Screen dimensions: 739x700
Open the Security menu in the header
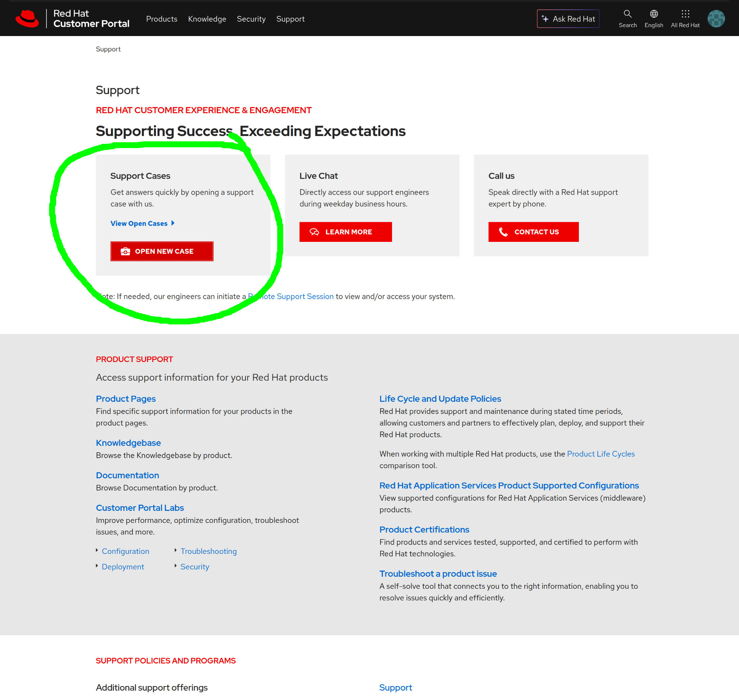tap(251, 19)
